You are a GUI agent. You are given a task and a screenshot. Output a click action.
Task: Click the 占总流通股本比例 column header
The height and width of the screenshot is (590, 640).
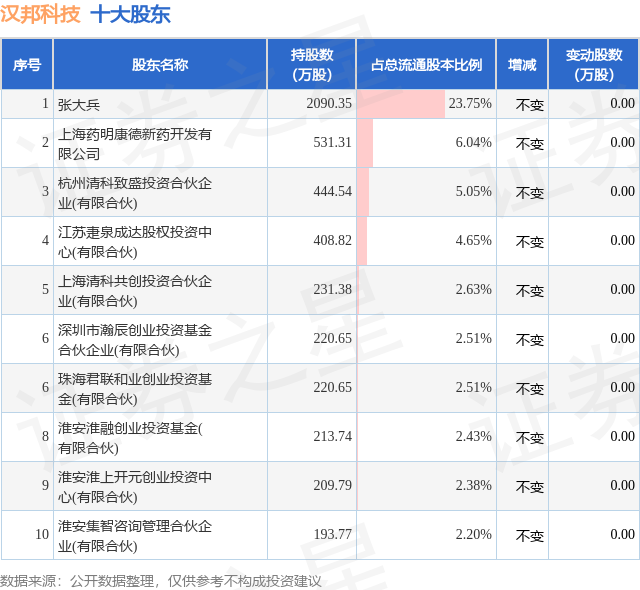click(x=427, y=64)
